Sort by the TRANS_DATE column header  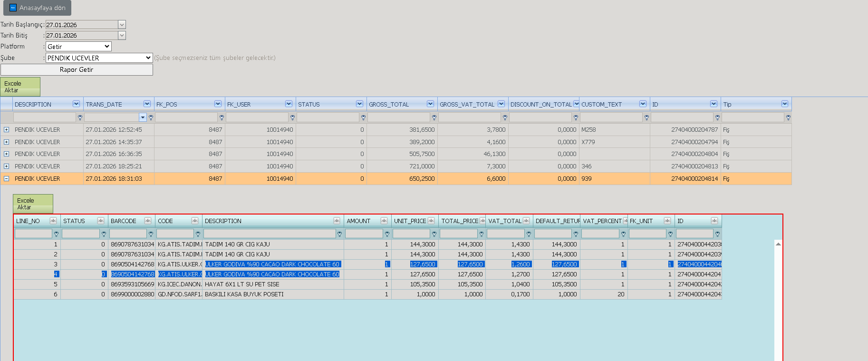pyautogui.click(x=104, y=104)
